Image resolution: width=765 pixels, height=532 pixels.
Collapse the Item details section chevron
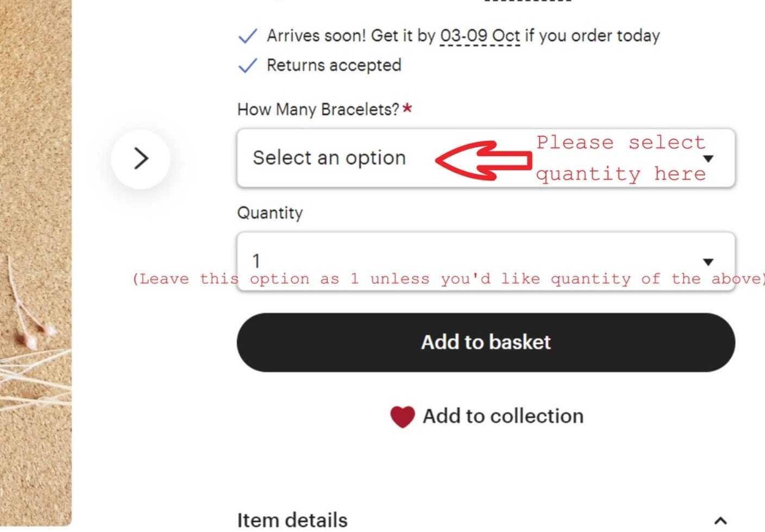(720, 521)
